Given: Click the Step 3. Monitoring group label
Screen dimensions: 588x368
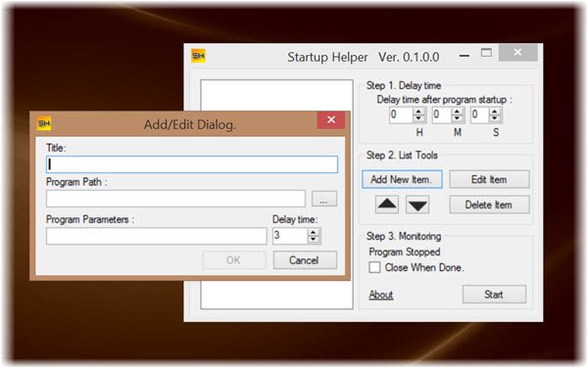Looking at the screenshot, I should point(404,236).
